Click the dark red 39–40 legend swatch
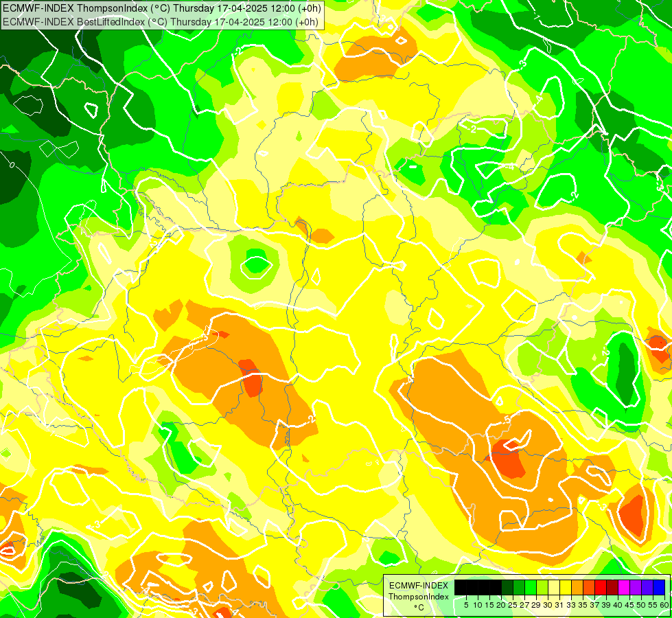Viewport: 672px width, 618px height. coord(612,587)
